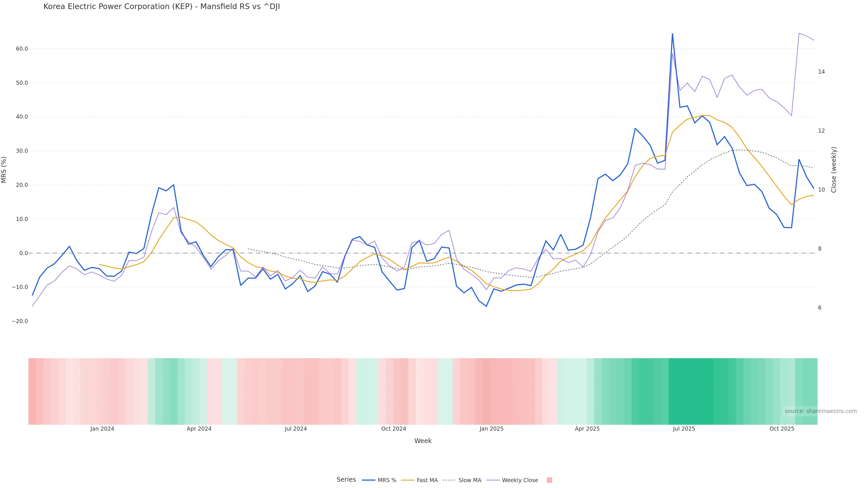The height and width of the screenshot is (488, 868).
Task: Click the Jul 2025 x-axis tick label
Action: [684, 429]
